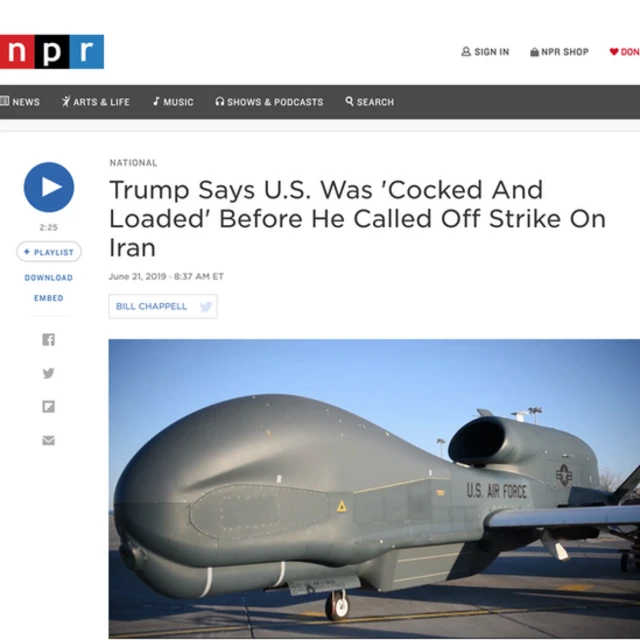Viewport: 640px width, 640px height.
Task: Open Arts & Life menu
Action: pos(96,102)
